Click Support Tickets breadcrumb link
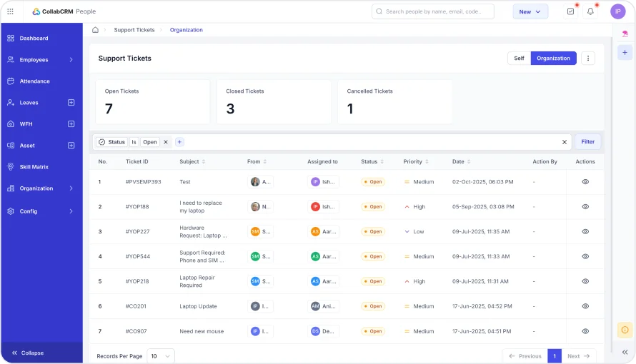Screen dimensions: 636x364 click(134, 30)
